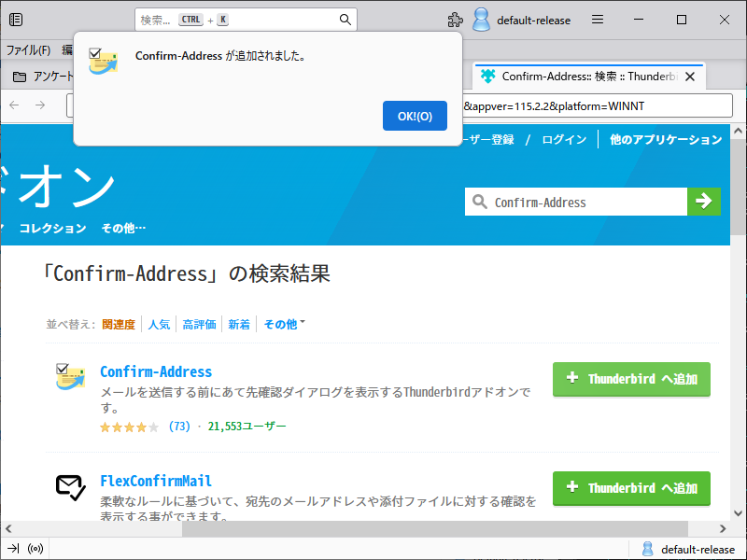Sort results by 人気

(x=159, y=324)
